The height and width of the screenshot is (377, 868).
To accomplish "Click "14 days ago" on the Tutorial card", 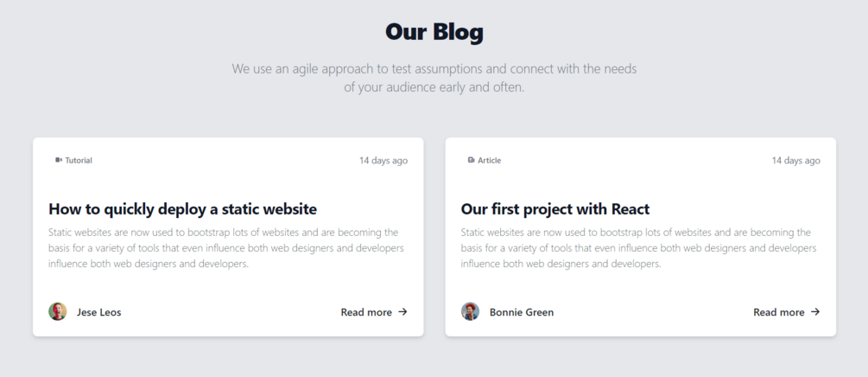I will tap(383, 160).
